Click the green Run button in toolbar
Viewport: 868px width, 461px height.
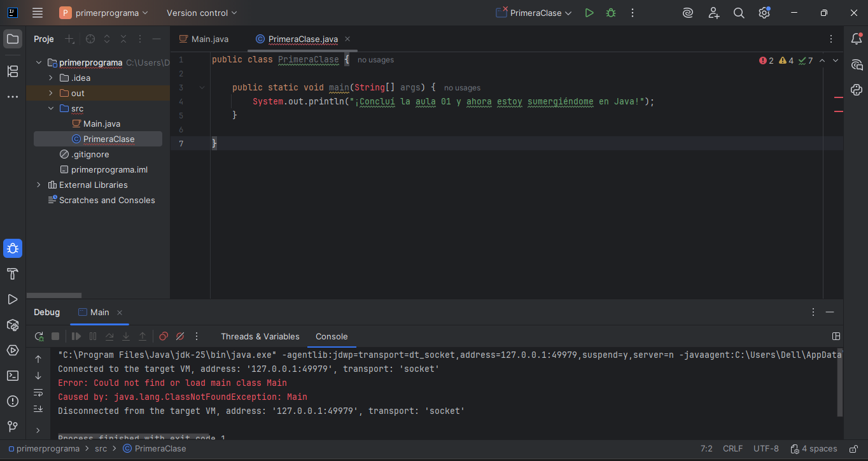pyautogui.click(x=589, y=13)
